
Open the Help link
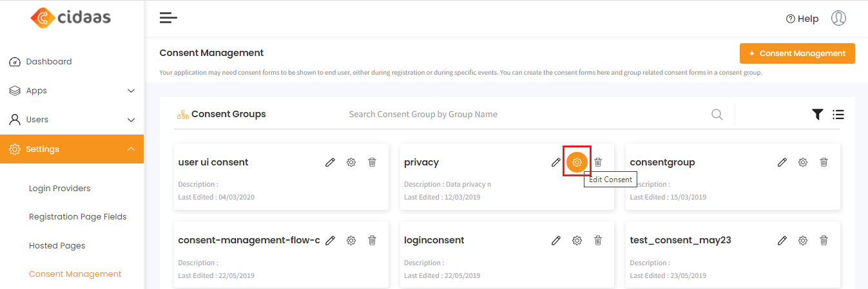coord(802,19)
